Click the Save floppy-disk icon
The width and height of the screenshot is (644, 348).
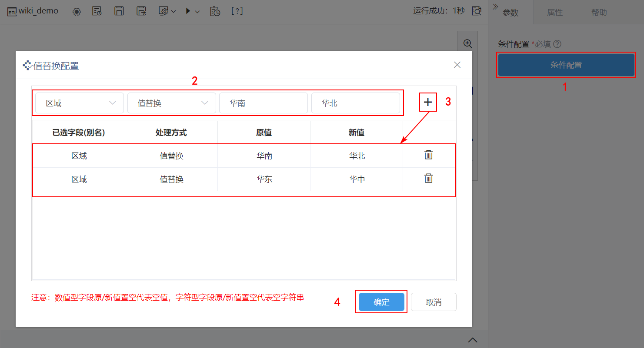coord(119,11)
